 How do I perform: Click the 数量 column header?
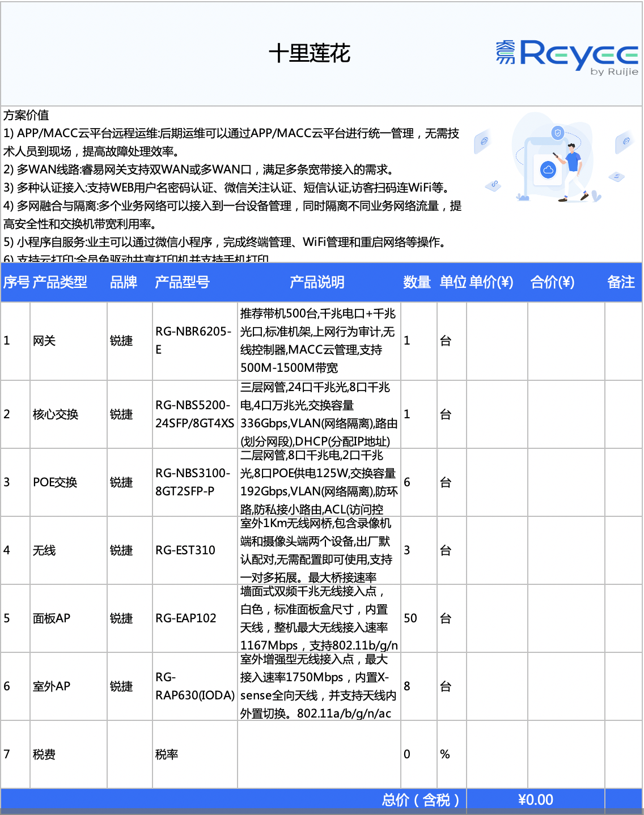tap(417, 282)
